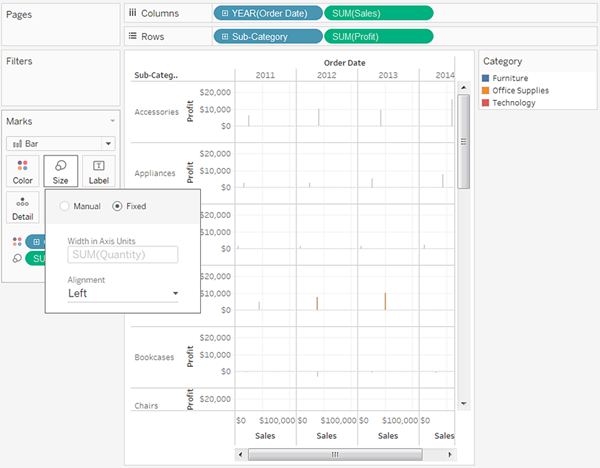
Task: Open the Alignment dropdown showing Left
Action: click(x=123, y=294)
